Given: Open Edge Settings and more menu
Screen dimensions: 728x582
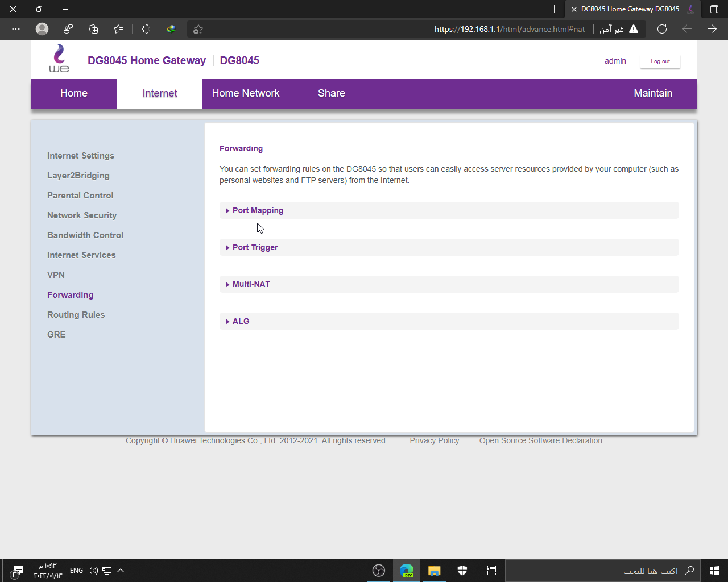Looking at the screenshot, I should pos(16,29).
